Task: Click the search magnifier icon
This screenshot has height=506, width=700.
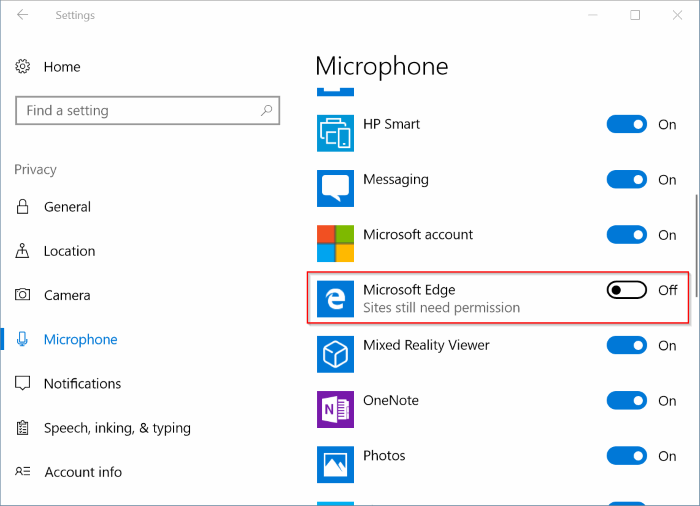Action: (x=267, y=110)
